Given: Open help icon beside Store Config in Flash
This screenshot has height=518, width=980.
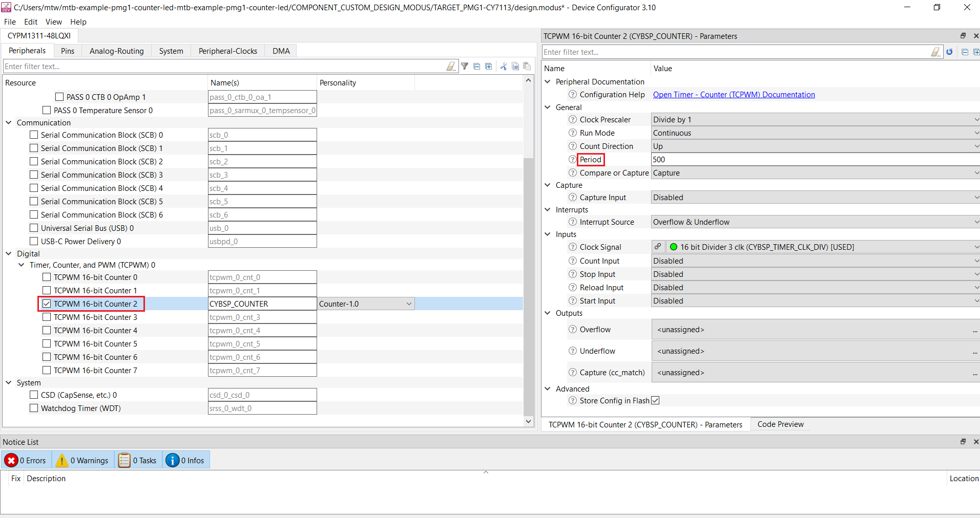Looking at the screenshot, I should click(573, 401).
